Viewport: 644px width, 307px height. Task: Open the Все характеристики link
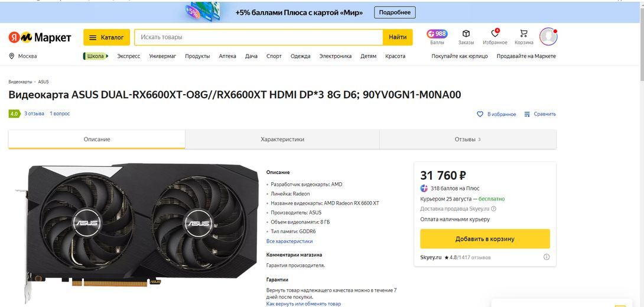point(290,241)
